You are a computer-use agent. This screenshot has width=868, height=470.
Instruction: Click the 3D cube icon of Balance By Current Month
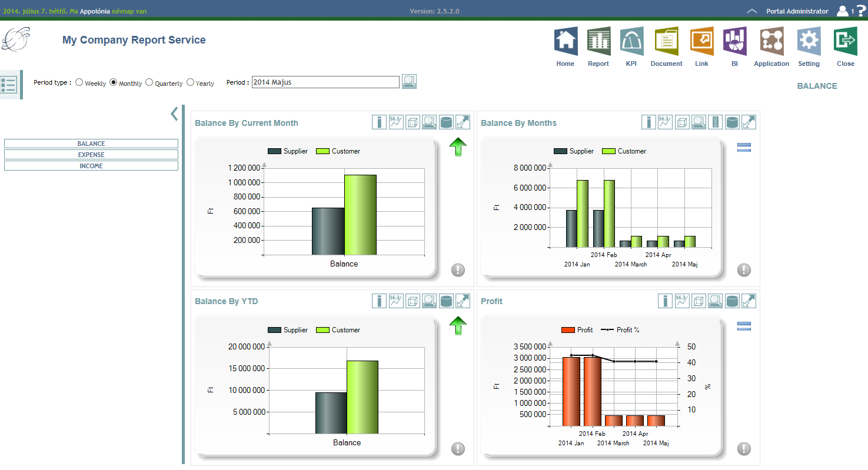tap(413, 122)
